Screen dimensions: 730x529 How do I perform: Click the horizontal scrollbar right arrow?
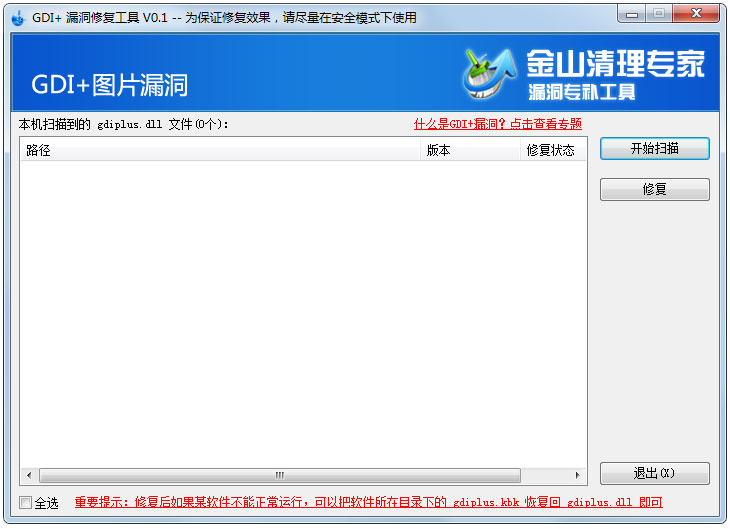point(577,475)
